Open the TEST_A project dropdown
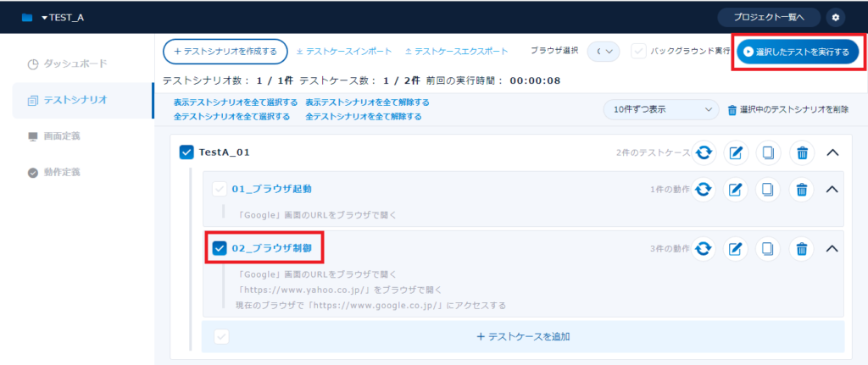The width and height of the screenshot is (868, 365). click(x=63, y=18)
